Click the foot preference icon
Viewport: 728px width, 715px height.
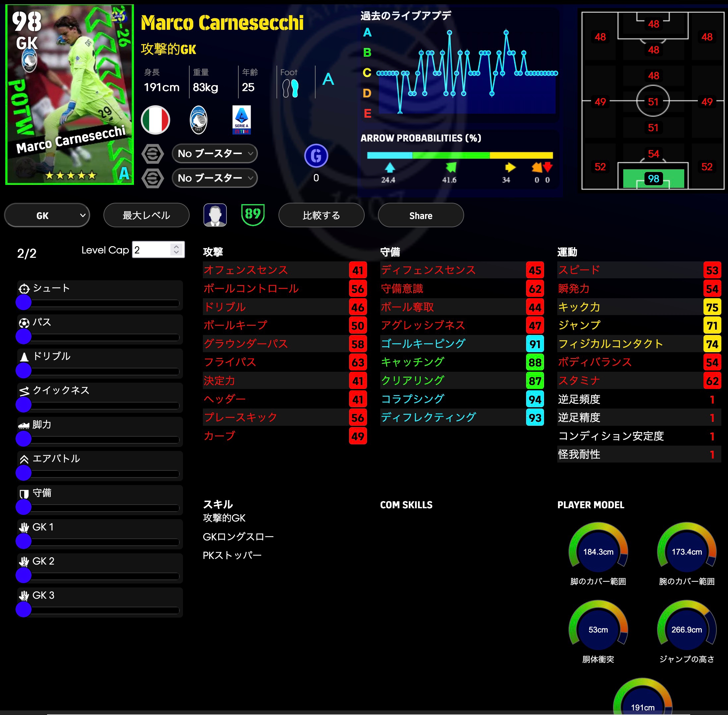click(x=290, y=88)
